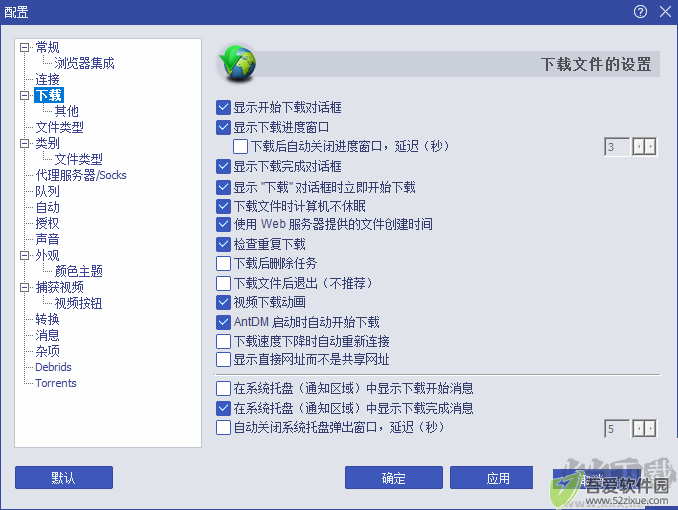Open top-level 文件类型 settings page

coord(59,127)
